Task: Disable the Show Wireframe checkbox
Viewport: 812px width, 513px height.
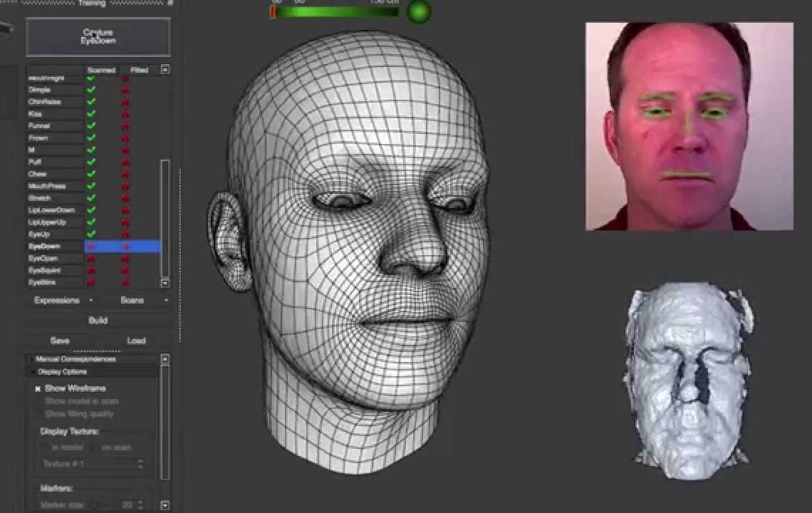Action: tap(38, 388)
